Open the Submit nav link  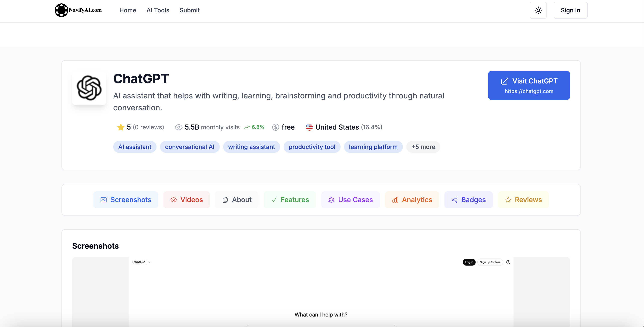point(189,10)
